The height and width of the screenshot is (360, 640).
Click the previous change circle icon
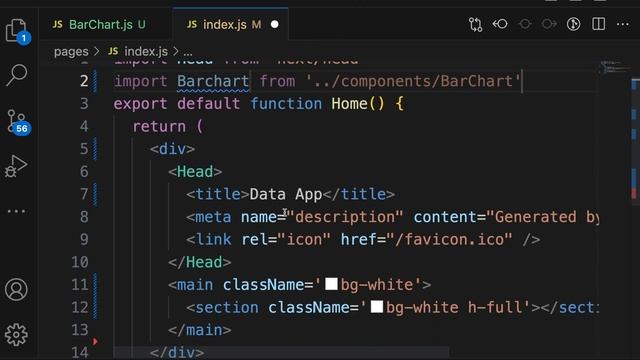(525, 24)
